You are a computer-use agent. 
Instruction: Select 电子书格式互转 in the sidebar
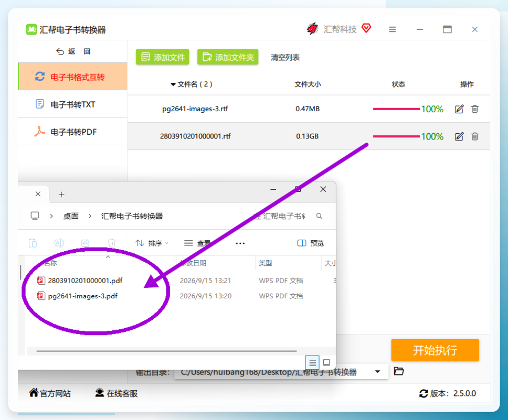tap(73, 77)
